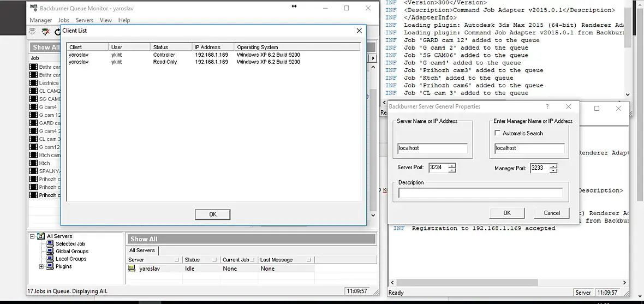Open the View menu
The image size is (644, 304).
pyautogui.click(x=105, y=20)
